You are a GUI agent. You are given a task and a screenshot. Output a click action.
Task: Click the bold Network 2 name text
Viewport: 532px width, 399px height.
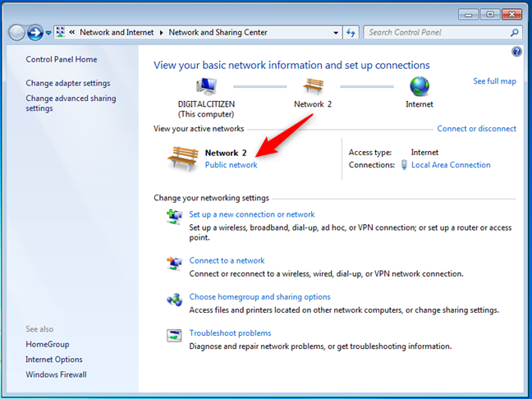tap(226, 153)
